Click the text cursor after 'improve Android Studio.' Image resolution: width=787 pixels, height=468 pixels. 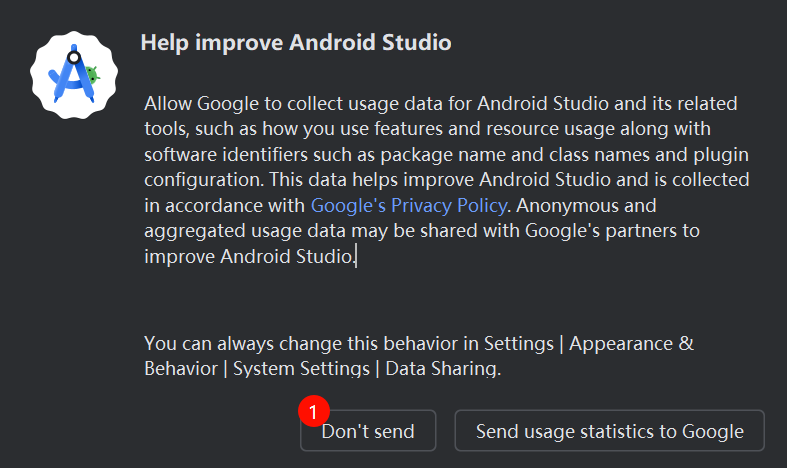356,257
